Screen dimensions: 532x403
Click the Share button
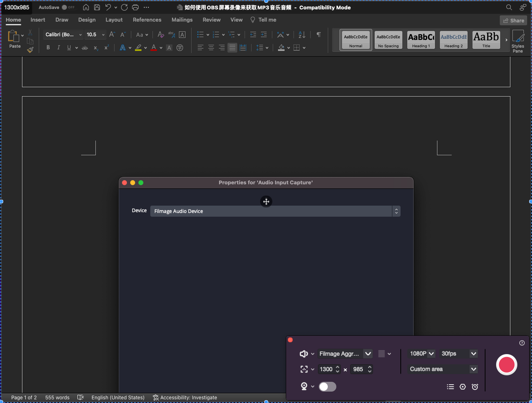(513, 20)
